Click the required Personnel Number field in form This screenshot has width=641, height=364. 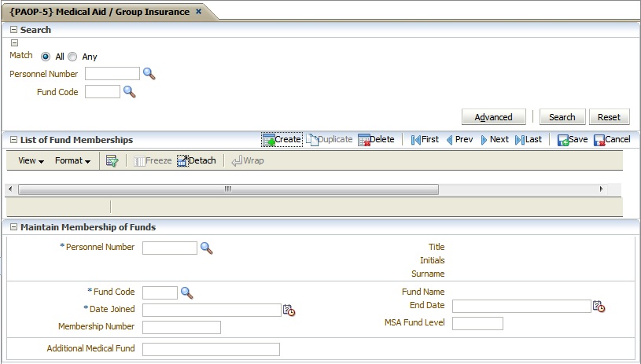click(x=170, y=248)
